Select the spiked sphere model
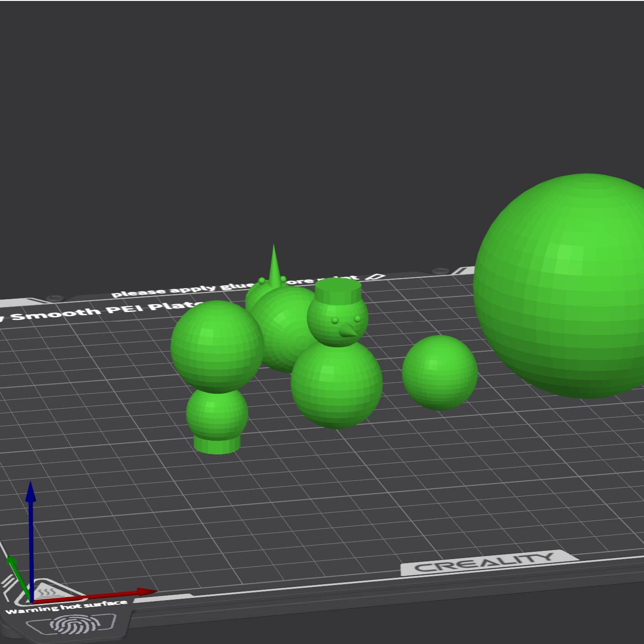 (x=279, y=315)
